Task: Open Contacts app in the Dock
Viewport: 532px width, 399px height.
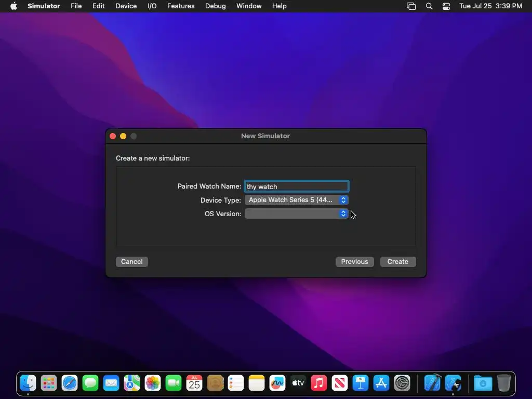Action: coord(215,383)
